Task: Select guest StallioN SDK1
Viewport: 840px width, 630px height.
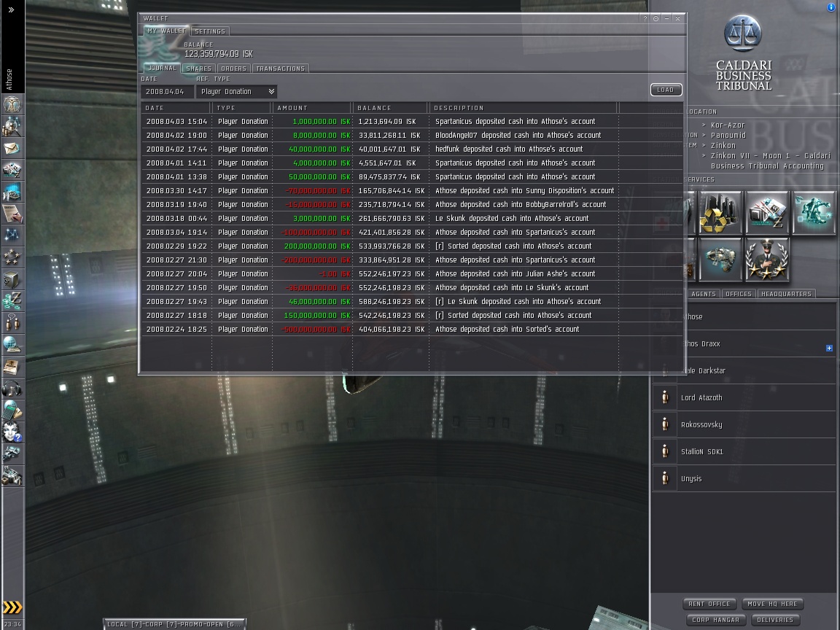Action: coord(744,451)
